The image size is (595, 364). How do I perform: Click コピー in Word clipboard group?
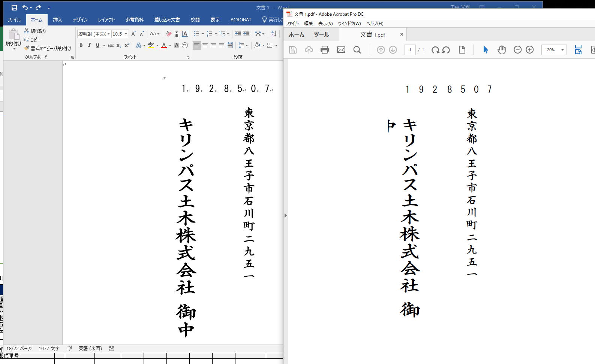coord(32,39)
